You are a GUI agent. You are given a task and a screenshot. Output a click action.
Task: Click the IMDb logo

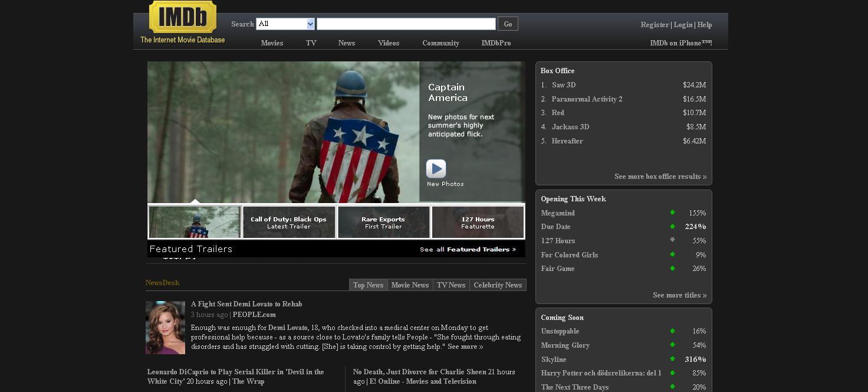coord(183,17)
